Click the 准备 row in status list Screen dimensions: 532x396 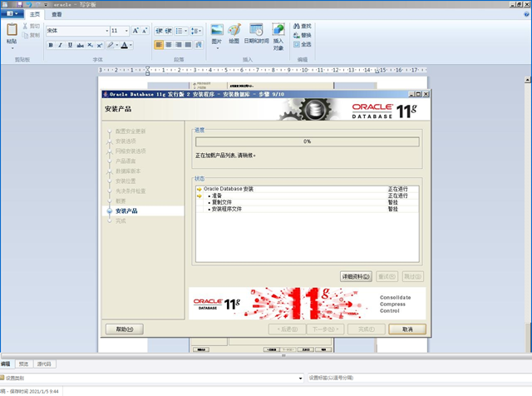coord(307,196)
